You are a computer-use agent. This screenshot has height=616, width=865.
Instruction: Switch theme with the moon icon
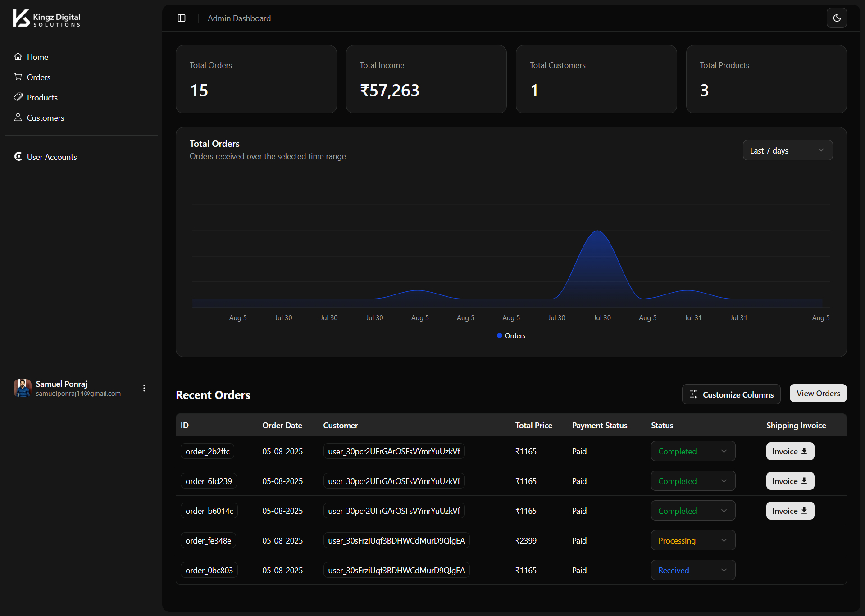837,18
